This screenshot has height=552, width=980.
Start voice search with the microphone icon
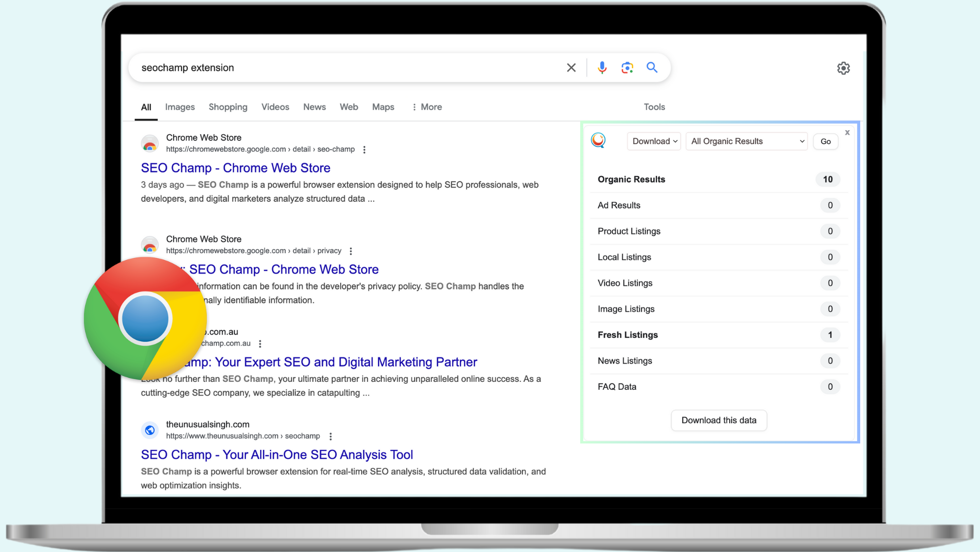coord(602,68)
